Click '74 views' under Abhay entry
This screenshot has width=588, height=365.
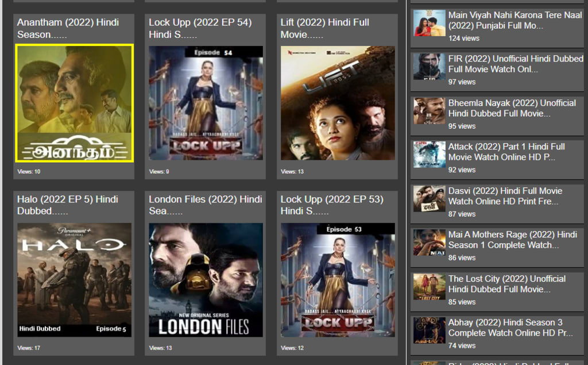click(x=462, y=345)
